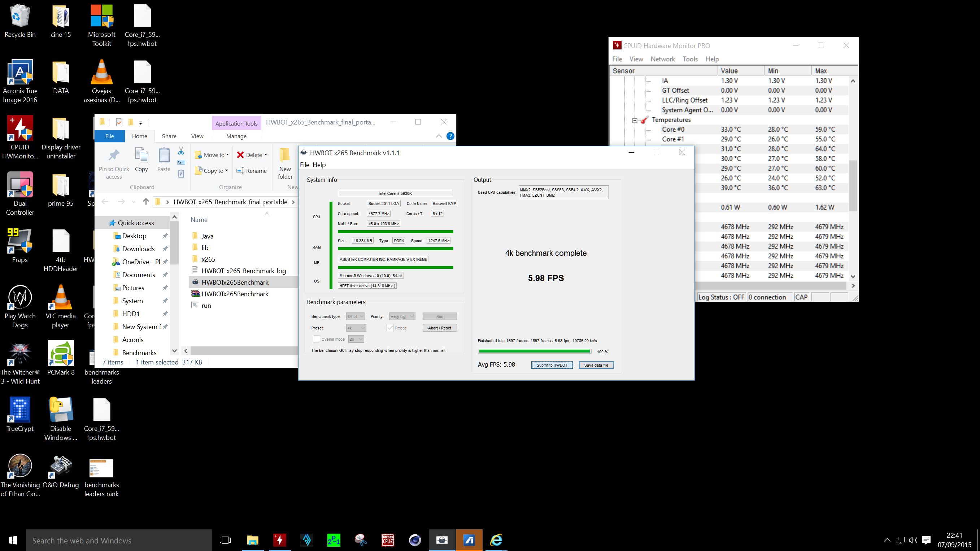Click Pin to Quick access icon
The width and height of the screenshot is (980, 551).
pyautogui.click(x=114, y=163)
